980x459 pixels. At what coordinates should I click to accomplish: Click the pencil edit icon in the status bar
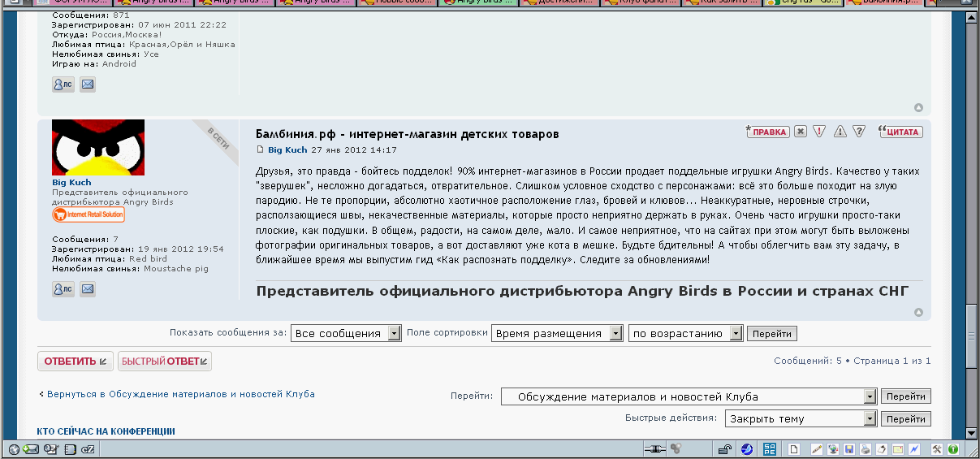(x=817, y=449)
